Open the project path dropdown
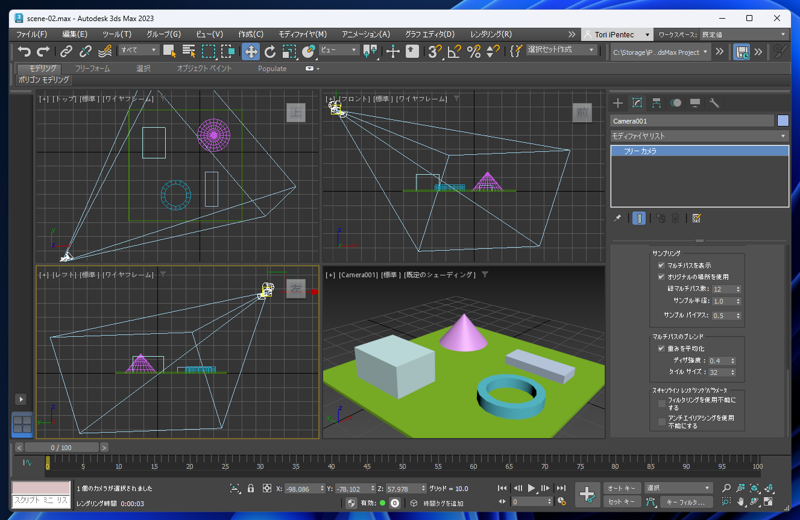The image size is (800, 520). tap(661, 52)
